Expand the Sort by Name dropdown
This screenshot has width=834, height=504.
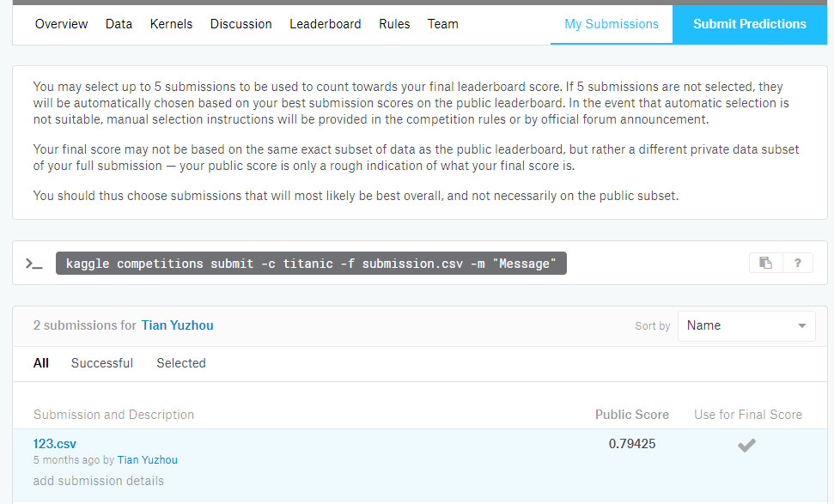(x=746, y=326)
